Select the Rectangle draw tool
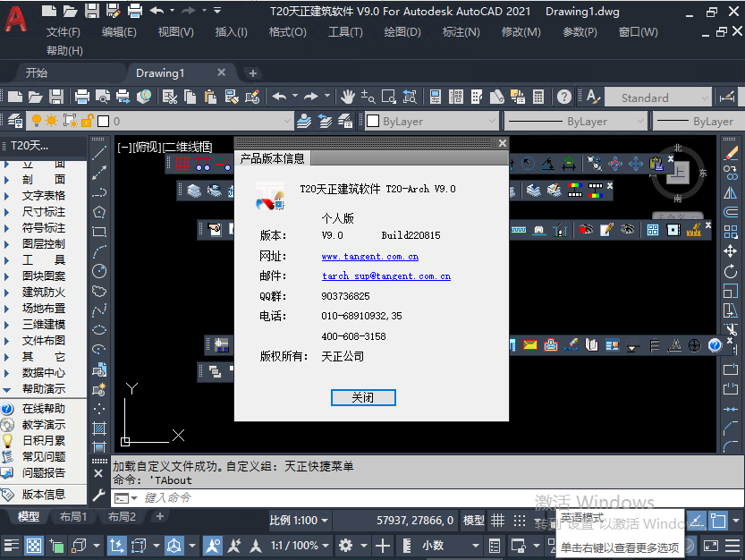745x560 pixels. [98, 232]
